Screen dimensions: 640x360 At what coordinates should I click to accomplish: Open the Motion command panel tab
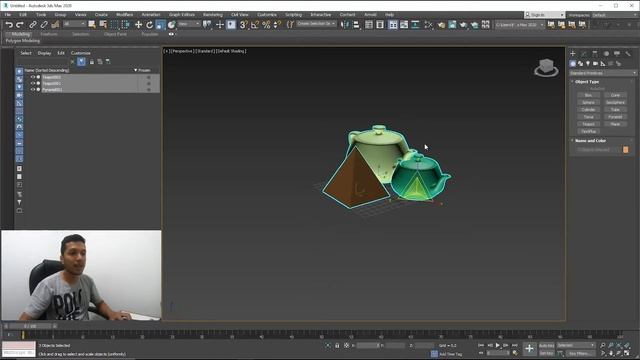point(606,53)
